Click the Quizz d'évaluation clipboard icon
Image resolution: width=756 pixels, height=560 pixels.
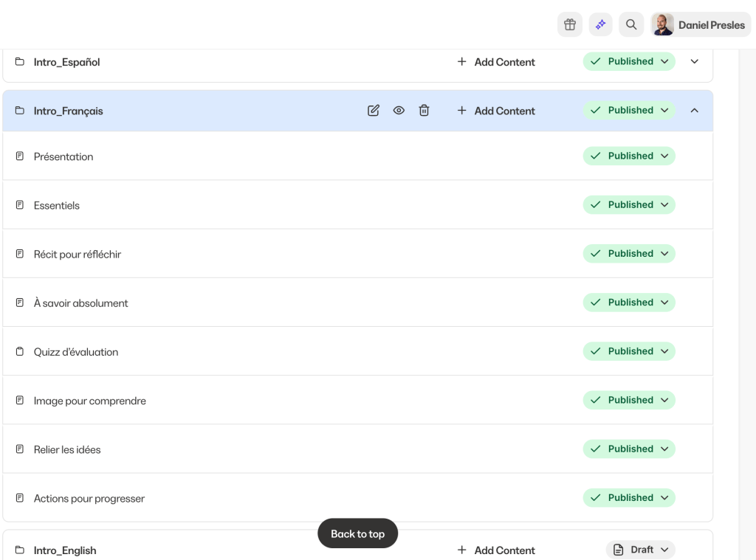[x=20, y=352]
